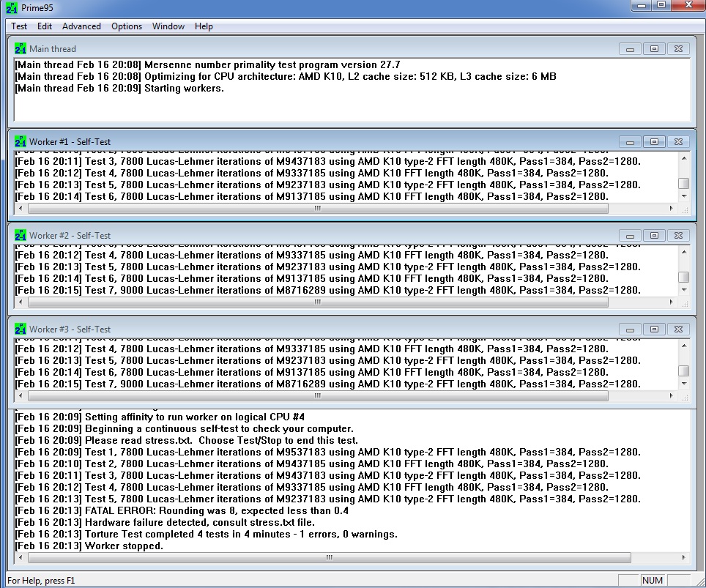Click the Worker #1 Self-Test title bar
Viewport: 706px width, 588px height.
293,142
